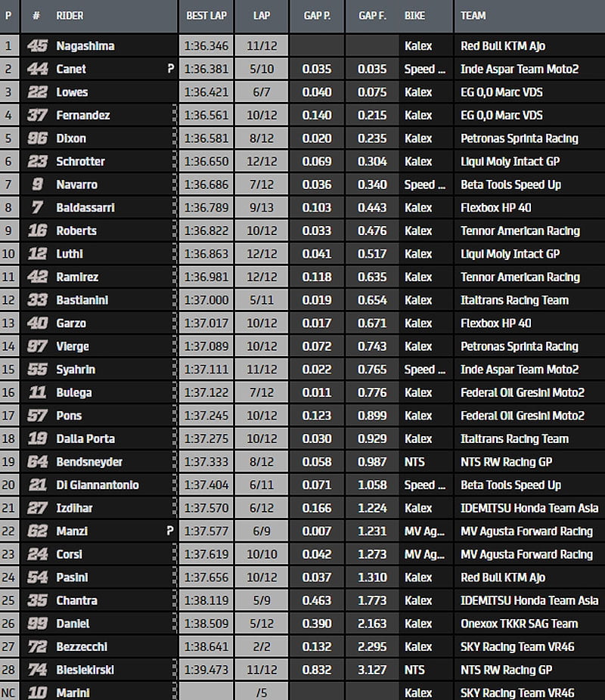Select Dixon's number 96 badge
The width and height of the screenshot is (605, 700).
(36, 138)
